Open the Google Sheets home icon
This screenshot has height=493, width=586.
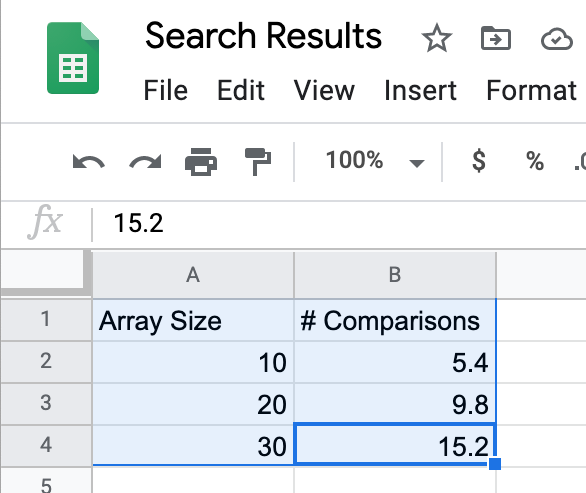coord(73,58)
